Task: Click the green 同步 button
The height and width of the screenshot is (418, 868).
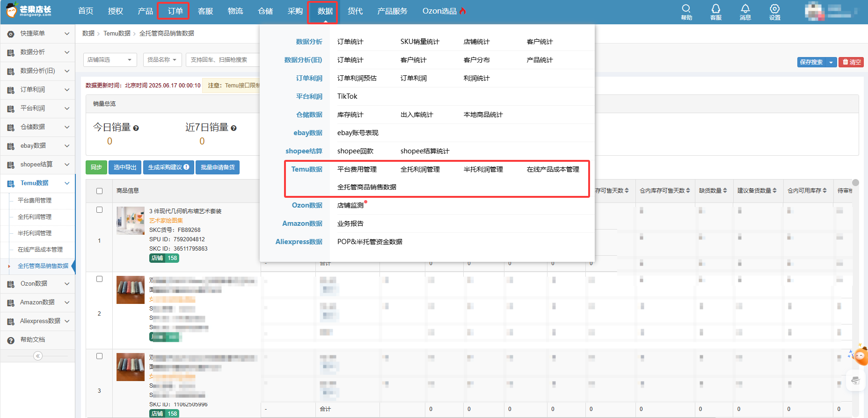Action: click(x=96, y=167)
